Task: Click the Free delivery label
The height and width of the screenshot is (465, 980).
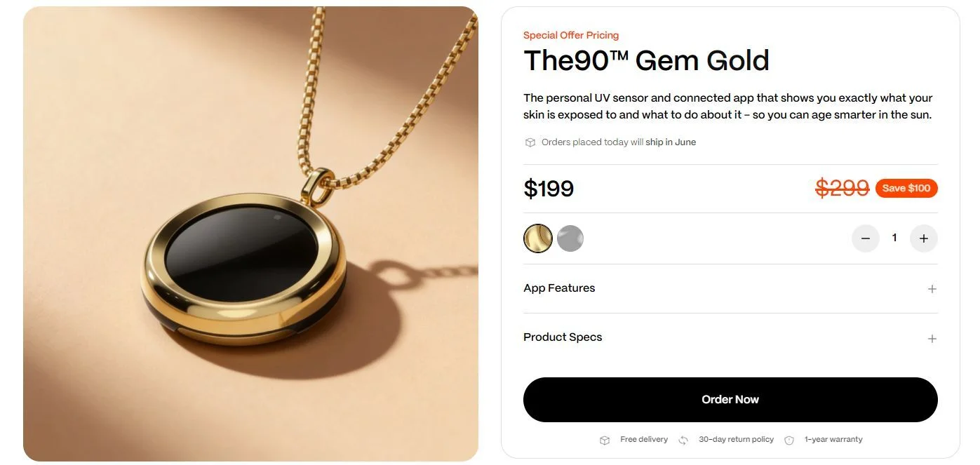Action: [644, 440]
